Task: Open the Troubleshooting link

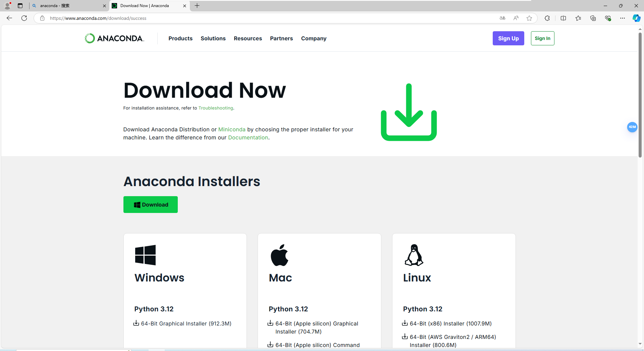Action: pyautogui.click(x=216, y=108)
